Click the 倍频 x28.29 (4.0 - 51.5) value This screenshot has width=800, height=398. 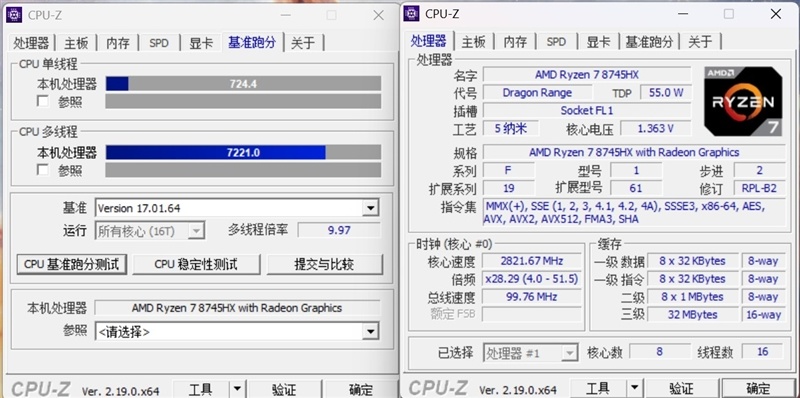click(x=532, y=279)
